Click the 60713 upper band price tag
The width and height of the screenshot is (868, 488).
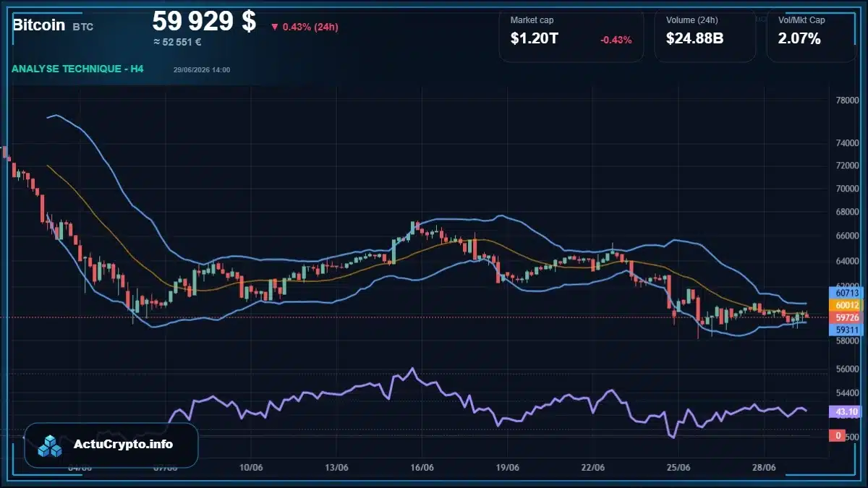(x=847, y=293)
